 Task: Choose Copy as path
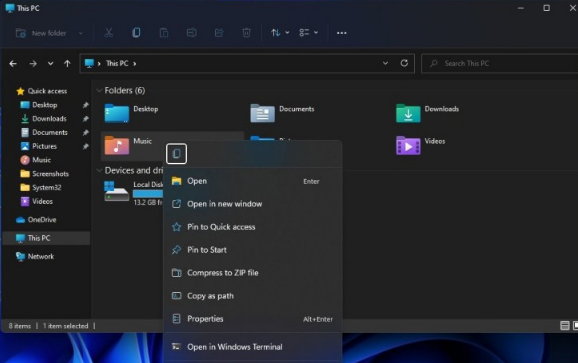pos(253,296)
